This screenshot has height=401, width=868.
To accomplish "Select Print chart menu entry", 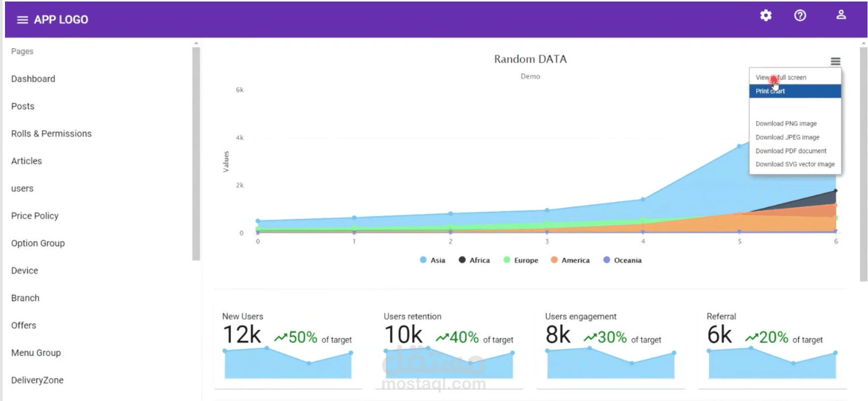I will point(795,91).
